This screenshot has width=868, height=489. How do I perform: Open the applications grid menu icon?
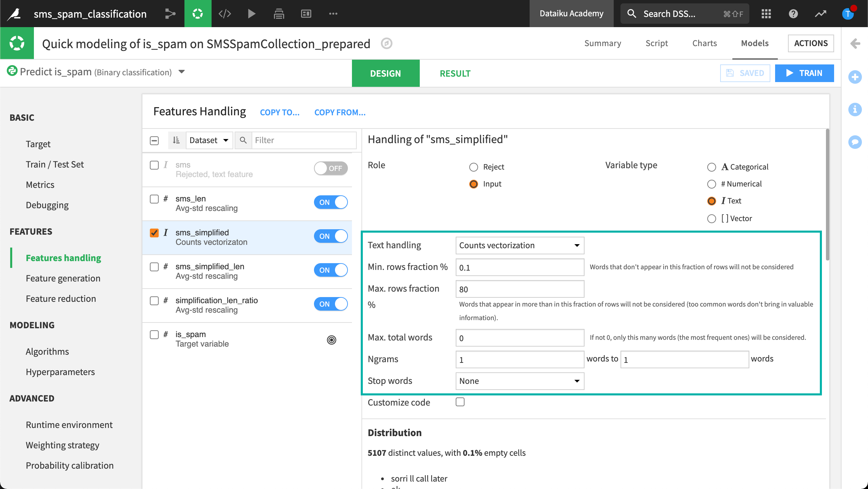click(x=766, y=14)
